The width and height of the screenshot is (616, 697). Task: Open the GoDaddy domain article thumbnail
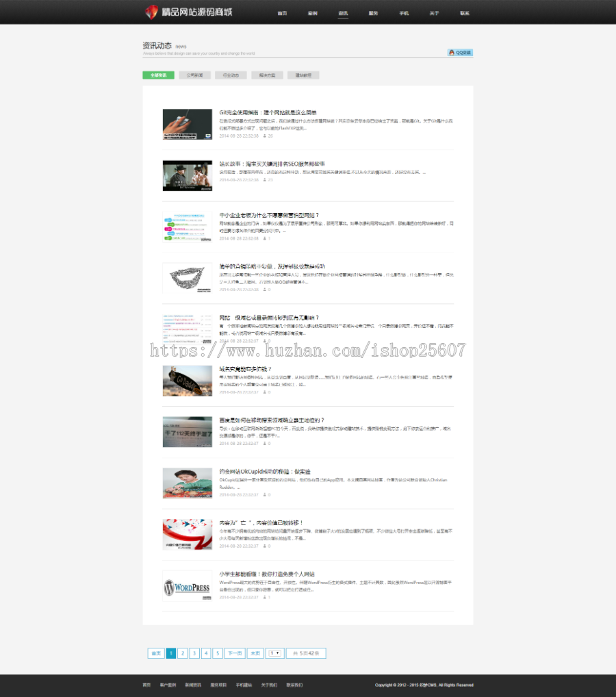point(187,381)
